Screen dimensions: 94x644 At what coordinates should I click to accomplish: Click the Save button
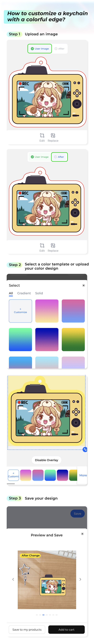78,513
